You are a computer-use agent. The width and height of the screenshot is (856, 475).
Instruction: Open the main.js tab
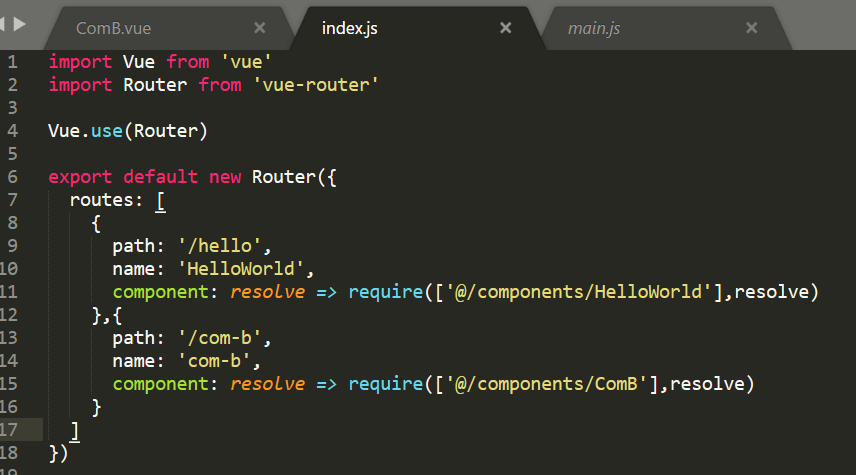coord(593,28)
